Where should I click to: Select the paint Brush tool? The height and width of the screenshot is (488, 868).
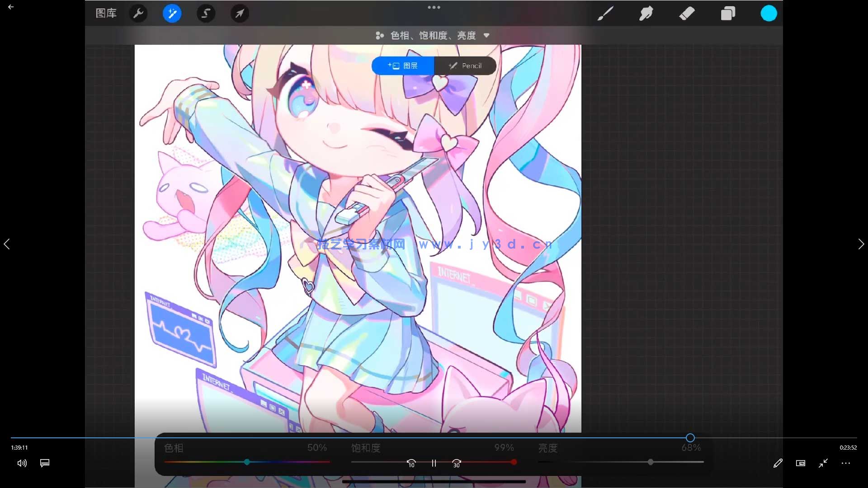[605, 14]
